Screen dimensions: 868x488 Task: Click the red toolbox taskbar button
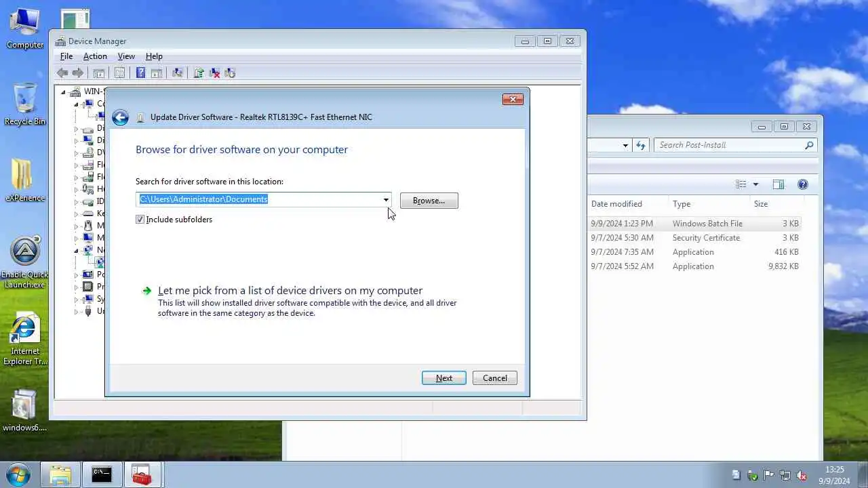[x=142, y=474]
